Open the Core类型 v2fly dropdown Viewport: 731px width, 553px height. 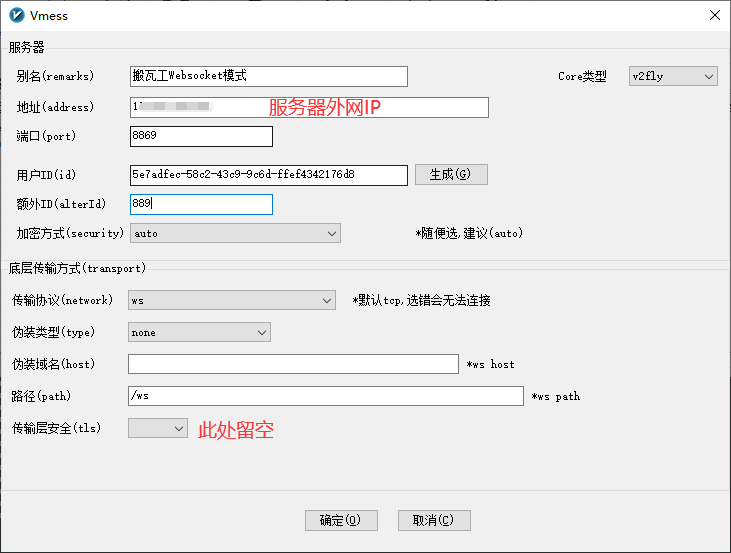click(x=673, y=76)
